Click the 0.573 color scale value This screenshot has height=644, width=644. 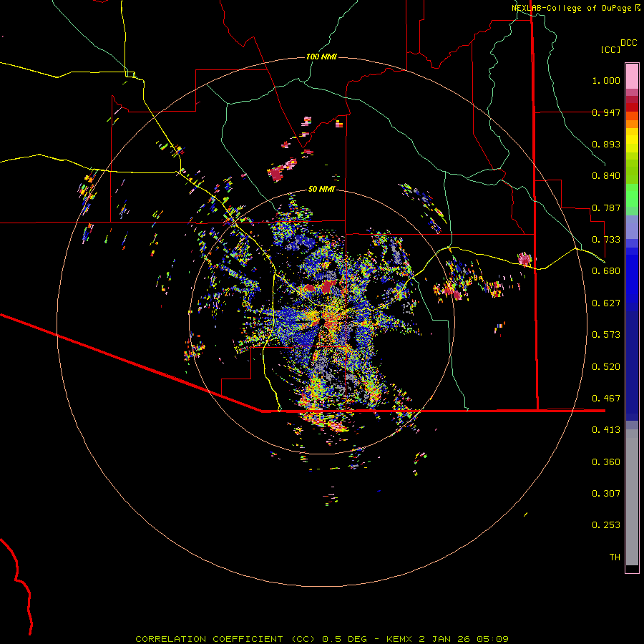click(606, 335)
